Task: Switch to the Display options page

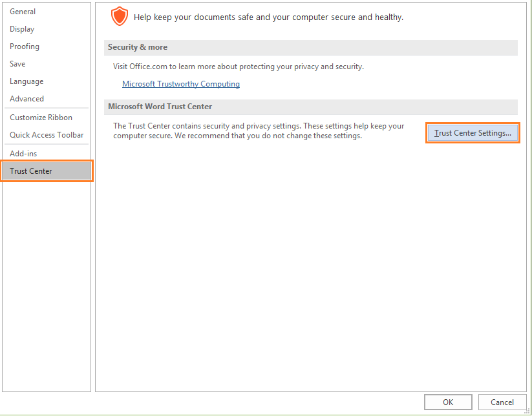Action: [22, 29]
